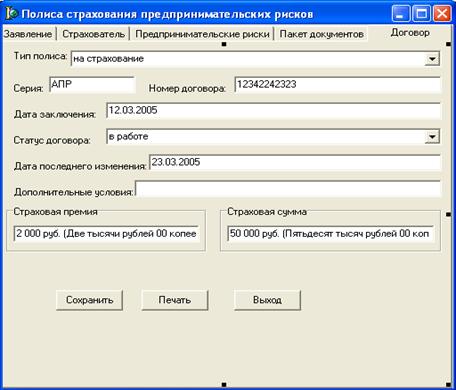The image size is (456, 390).
Task: Switch to the Заявление tab
Action: tap(28, 34)
